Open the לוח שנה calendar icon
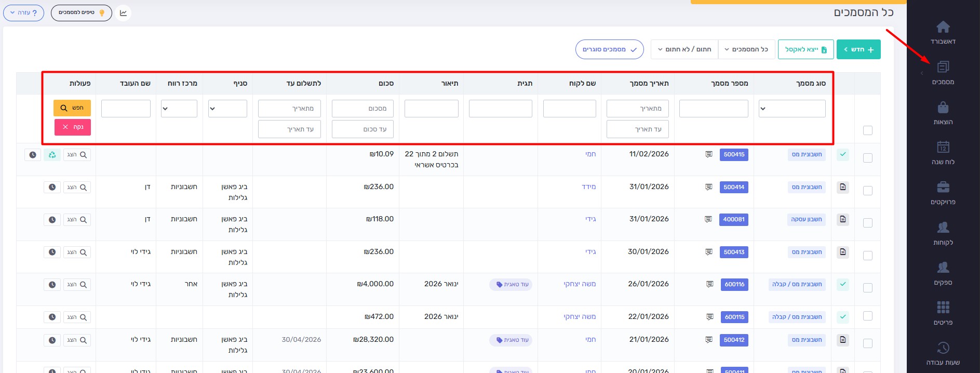 (943, 148)
